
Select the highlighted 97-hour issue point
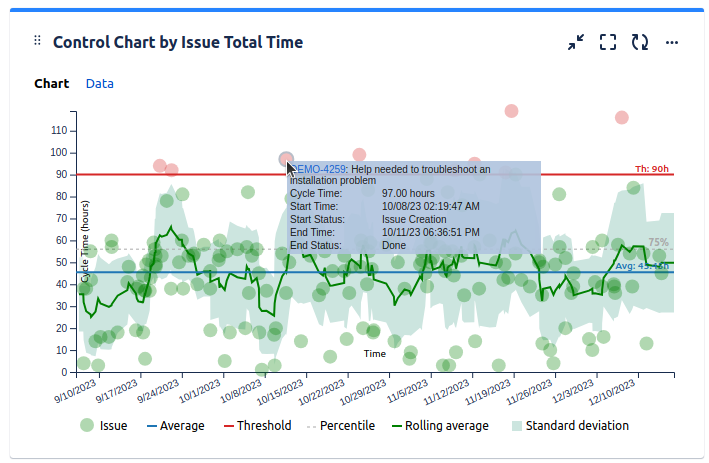286,159
